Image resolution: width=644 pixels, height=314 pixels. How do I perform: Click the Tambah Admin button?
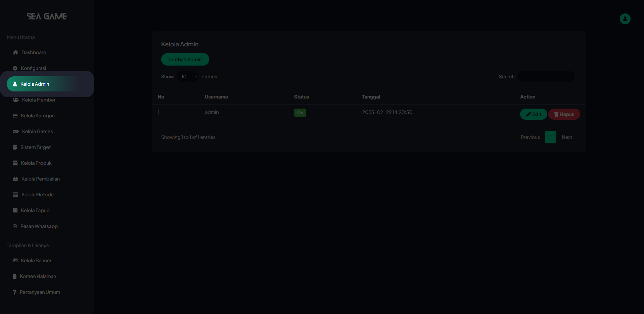pos(185,60)
